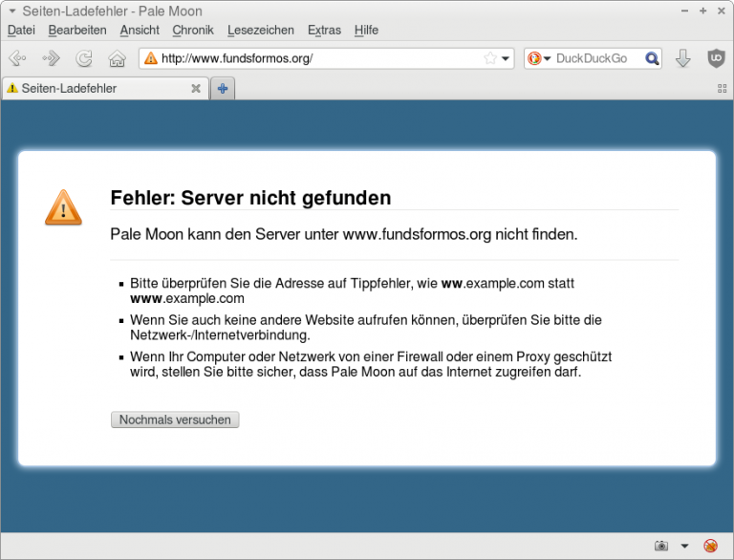Image resolution: width=734 pixels, height=560 pixels.
Task: Open a new tab with plus button
Action: click(223, 89)
